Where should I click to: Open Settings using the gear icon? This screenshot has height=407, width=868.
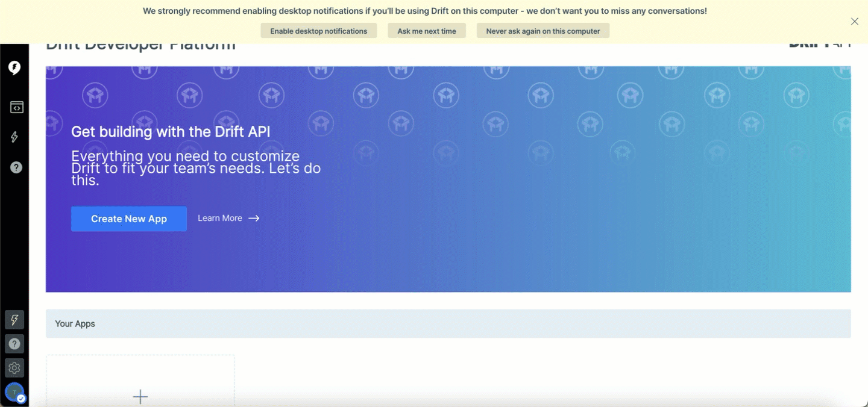tap(14, 368)
